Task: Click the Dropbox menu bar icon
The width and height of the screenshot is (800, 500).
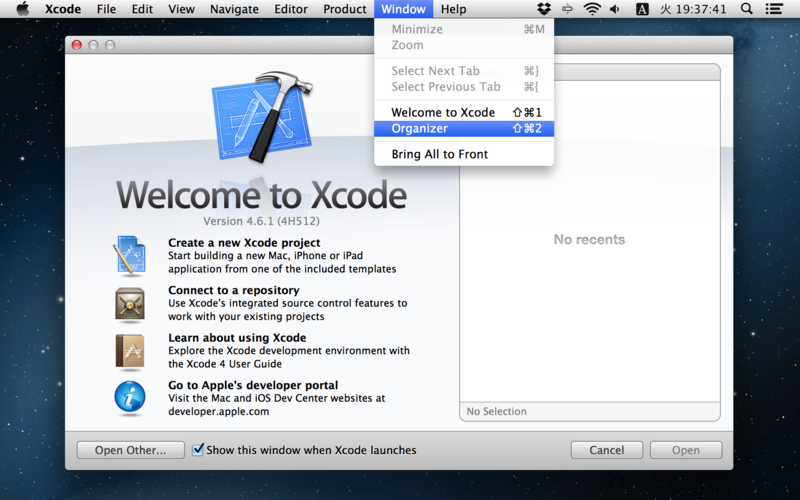Action: pos(544,9)
